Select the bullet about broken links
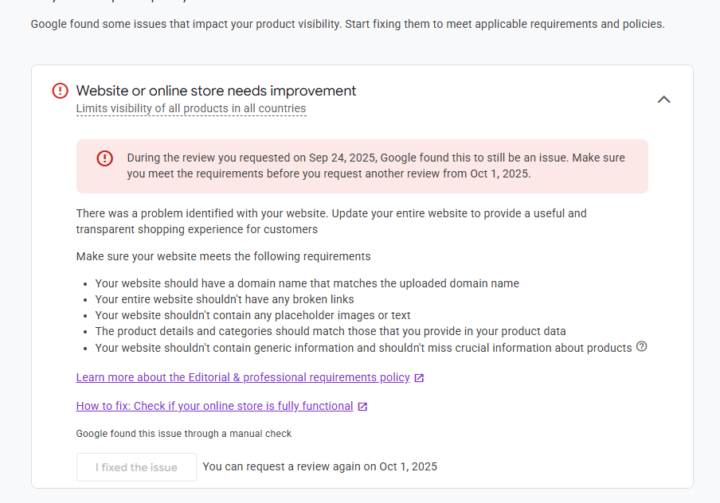720x503 pixels. point(224,300)
